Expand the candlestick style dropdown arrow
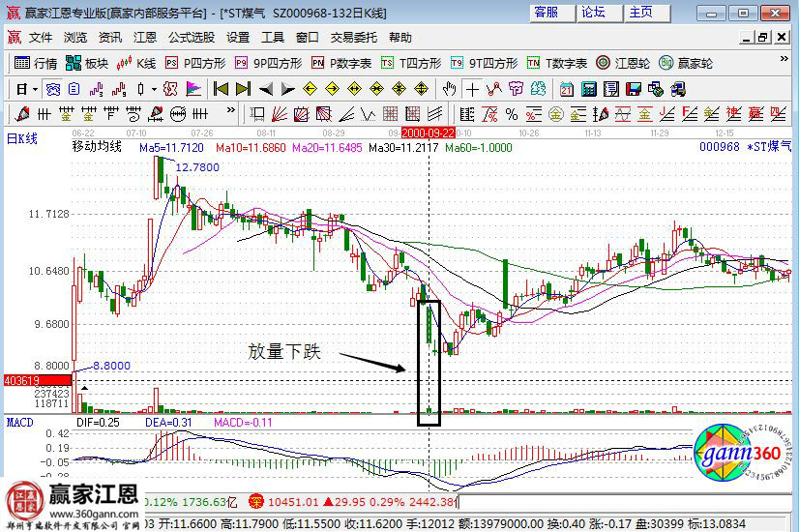 pos(155,89)
